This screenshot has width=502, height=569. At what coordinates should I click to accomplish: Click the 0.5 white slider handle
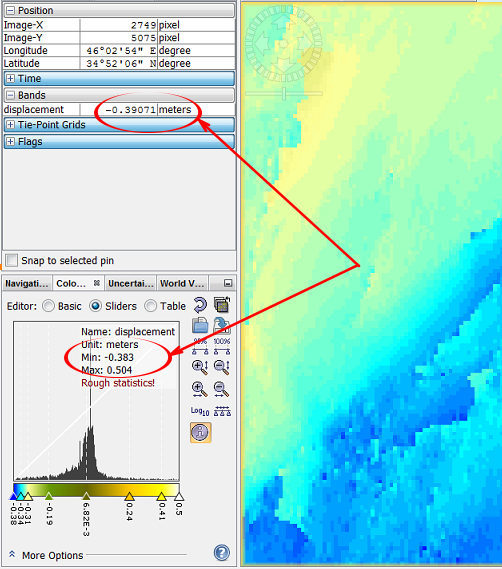(x=179, y=496)
